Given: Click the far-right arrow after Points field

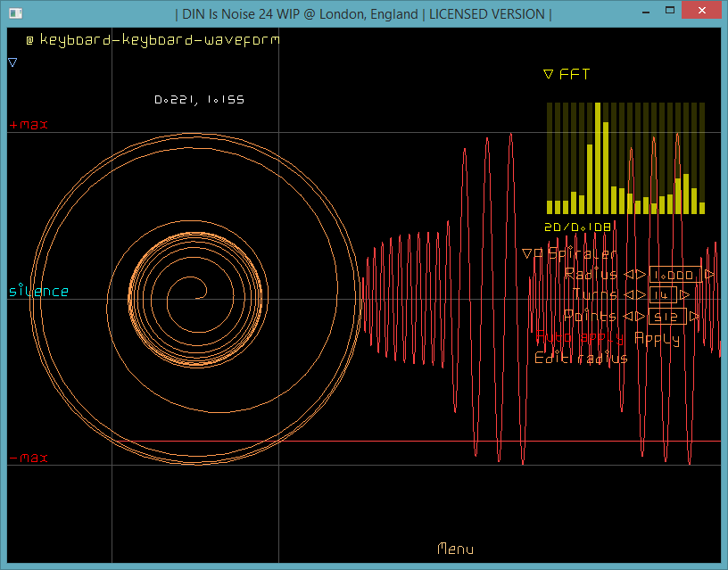Looking at the screenshot, I should [x=694, y=316].
